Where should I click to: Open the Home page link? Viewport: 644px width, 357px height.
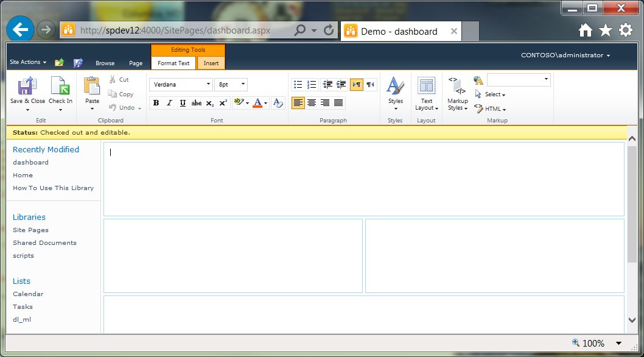23,175
